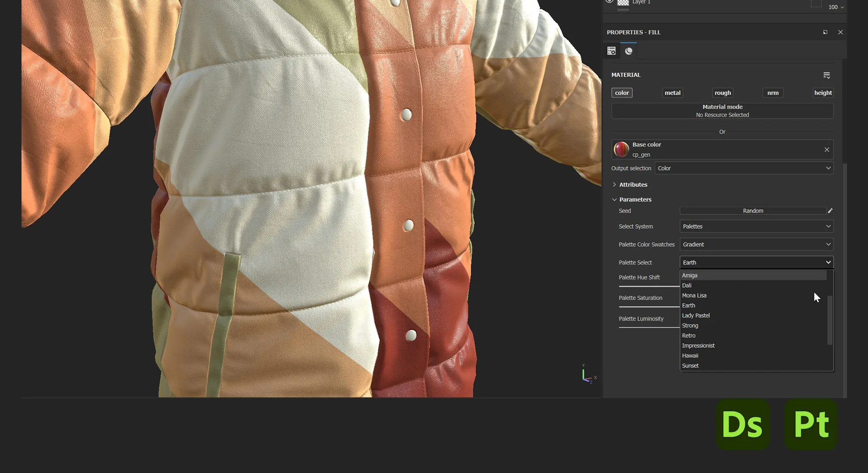This screenshot has width=868, height=473.
Task: Open the technical parameters tab in Properties
Action: point(611,50)
